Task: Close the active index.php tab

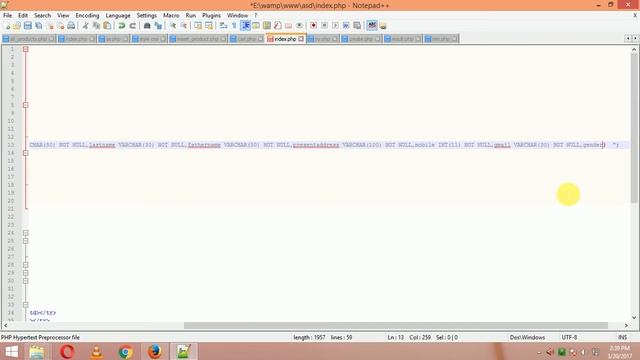Action: 301,39
